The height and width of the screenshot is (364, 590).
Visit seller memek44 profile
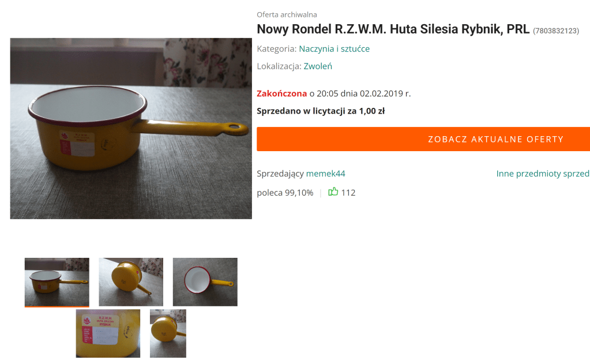325,174
